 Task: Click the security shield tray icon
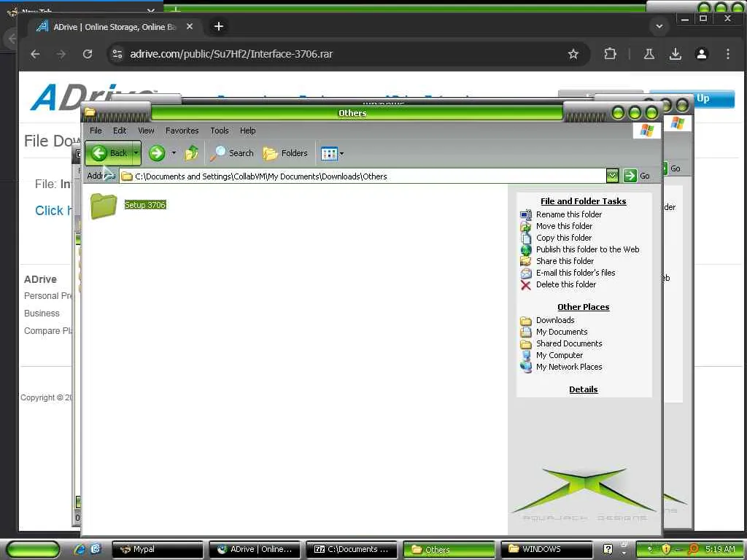(x=666, y=549)
